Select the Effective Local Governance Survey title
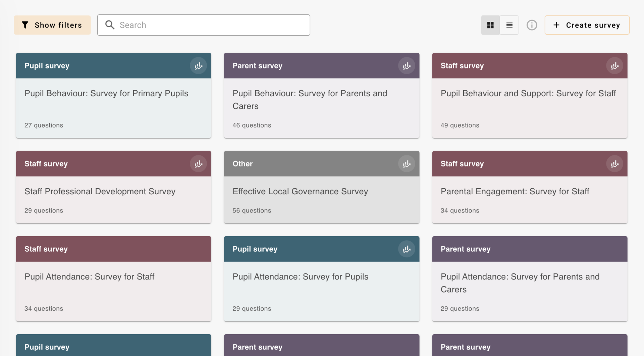The height and width of the screenshot is (356, 644). pos(300,191)
